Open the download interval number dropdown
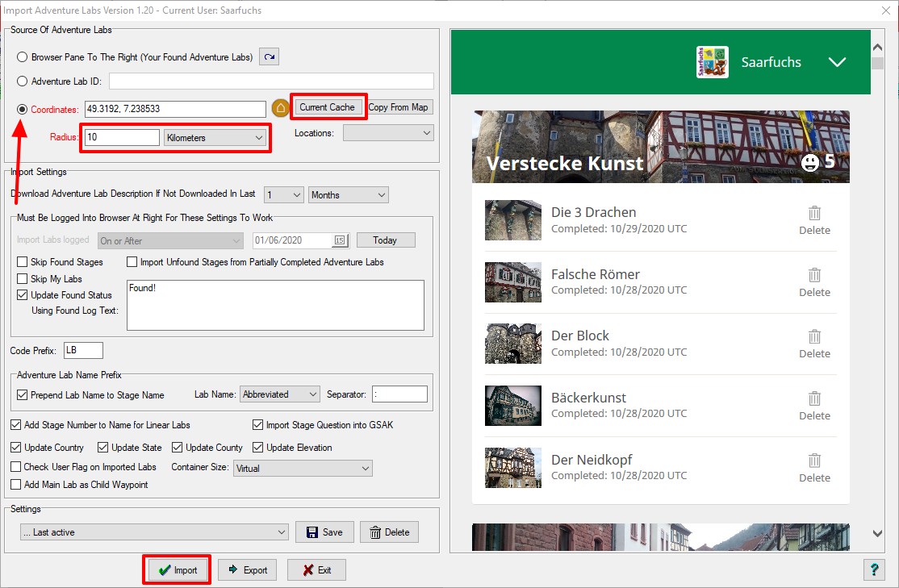 (x=284, y=195)
